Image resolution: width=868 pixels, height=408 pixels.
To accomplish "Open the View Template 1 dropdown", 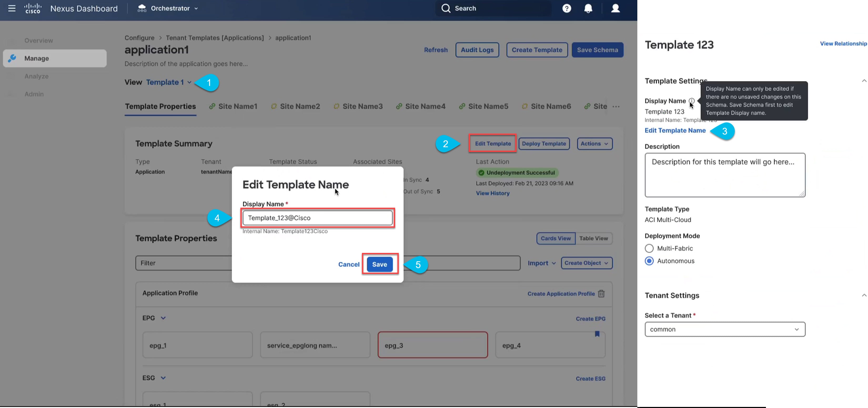I will 169,83.
